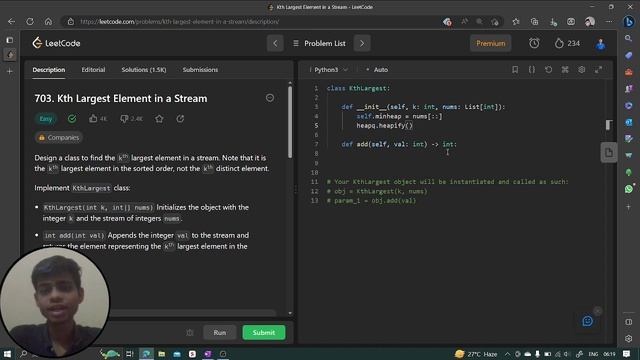This screenshot has height=360, width=640.
Task: Click the browser home icon
Action: click(x=48, y=22)
